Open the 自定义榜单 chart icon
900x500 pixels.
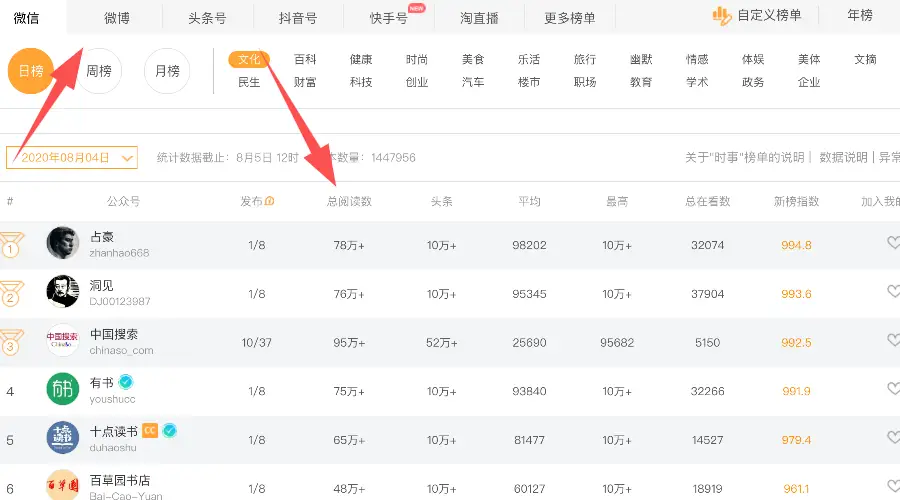721,16
